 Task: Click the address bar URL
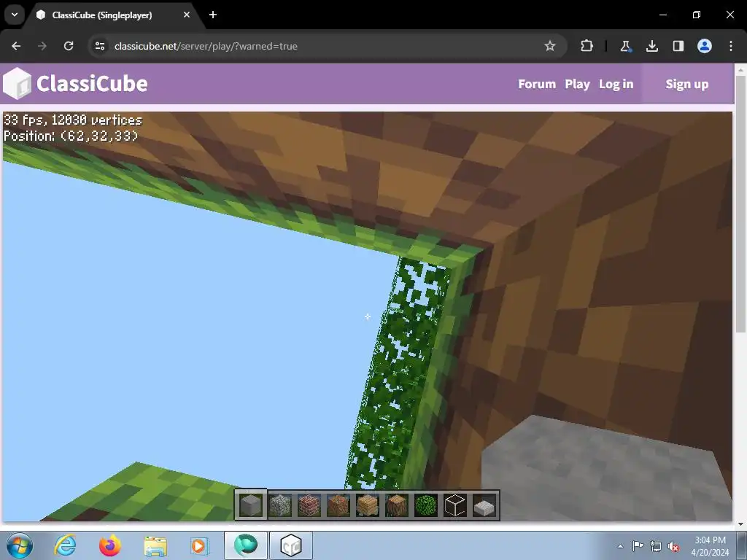(x=206, y=46)
